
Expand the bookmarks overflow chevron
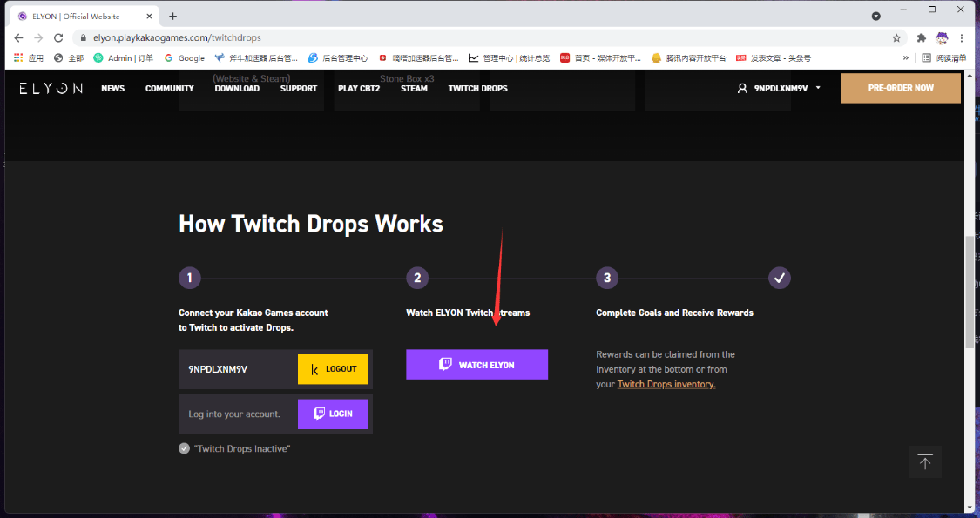click(906, 58)
